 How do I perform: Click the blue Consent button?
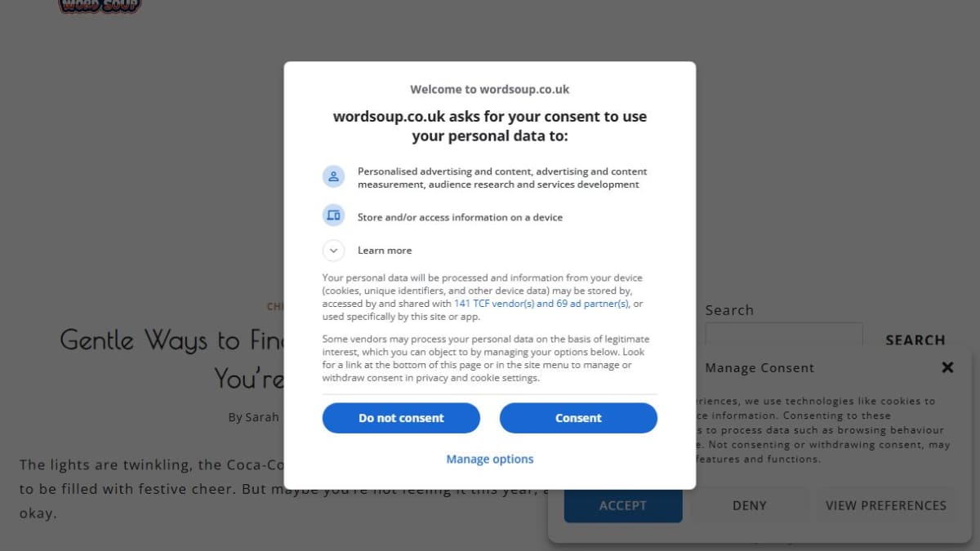(578, 418)
